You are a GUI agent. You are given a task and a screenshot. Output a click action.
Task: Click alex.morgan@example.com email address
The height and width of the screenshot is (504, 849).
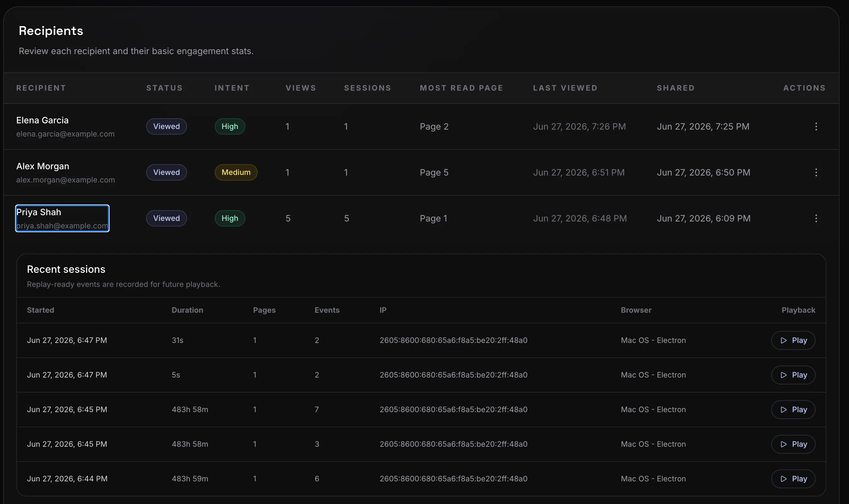(66, 180)
